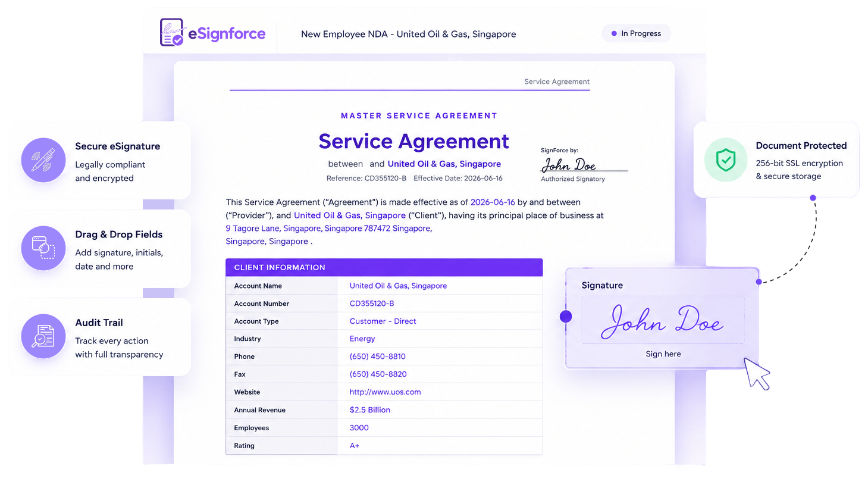Image resolution: width=868 pixels, height=488 pixels.
Task: Select the Account Number row label
Action: [262, 304]
